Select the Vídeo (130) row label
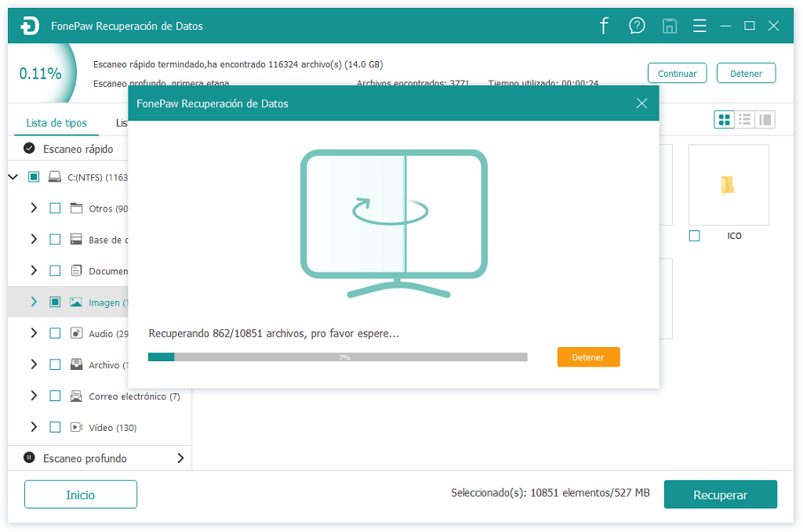The width and height of the screenshot is (803, 532). pyautogui.click(x=112, y=428)
